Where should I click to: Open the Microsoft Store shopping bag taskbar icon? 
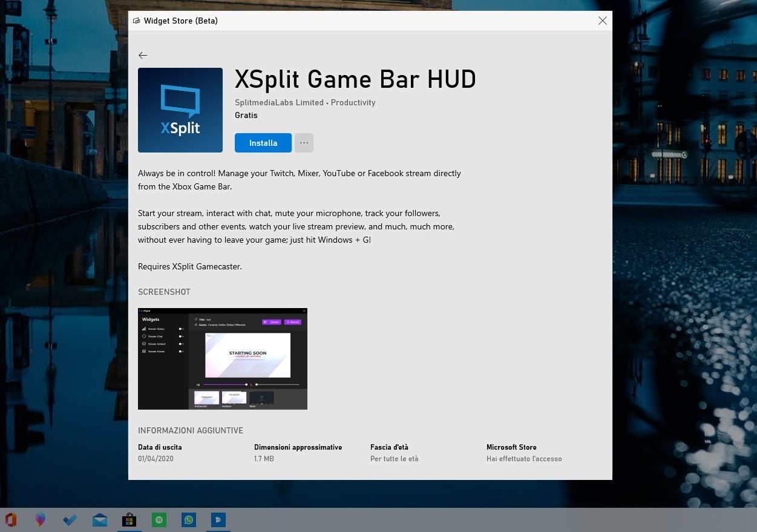[x=129, y=520]
